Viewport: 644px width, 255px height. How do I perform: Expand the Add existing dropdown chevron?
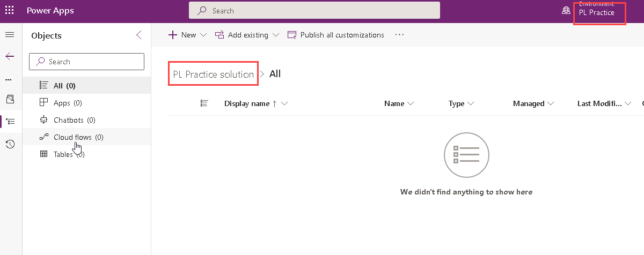pos(276,35)
